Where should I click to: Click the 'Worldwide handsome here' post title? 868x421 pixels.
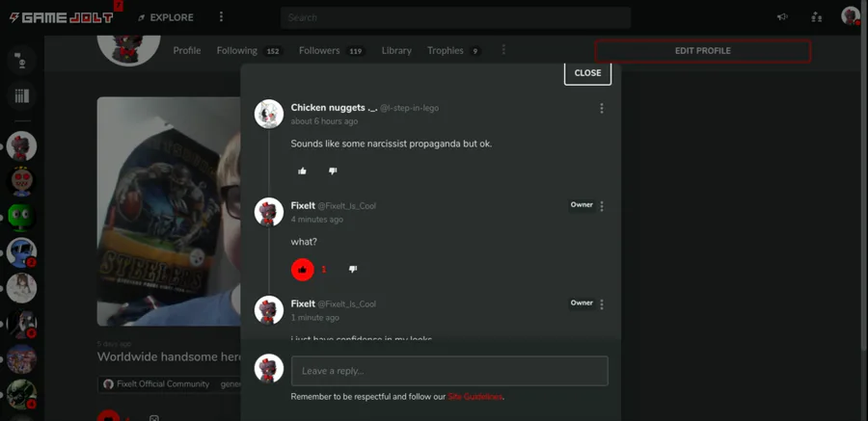pyautogui.click(x=169, y=356)
